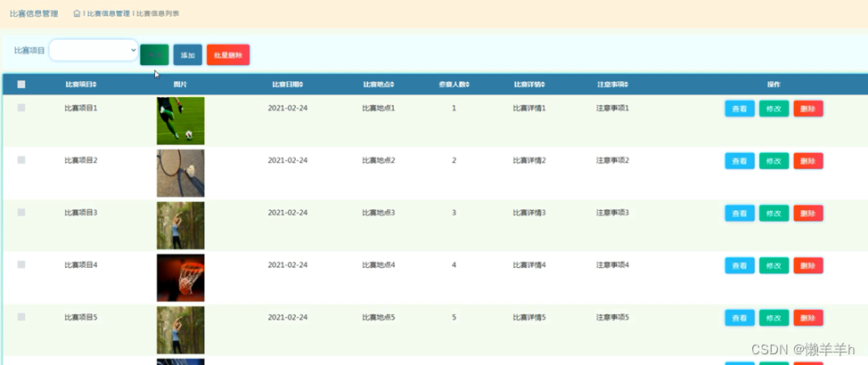Toggle the select-all header checkbox
868x365 pixels.
21,85
